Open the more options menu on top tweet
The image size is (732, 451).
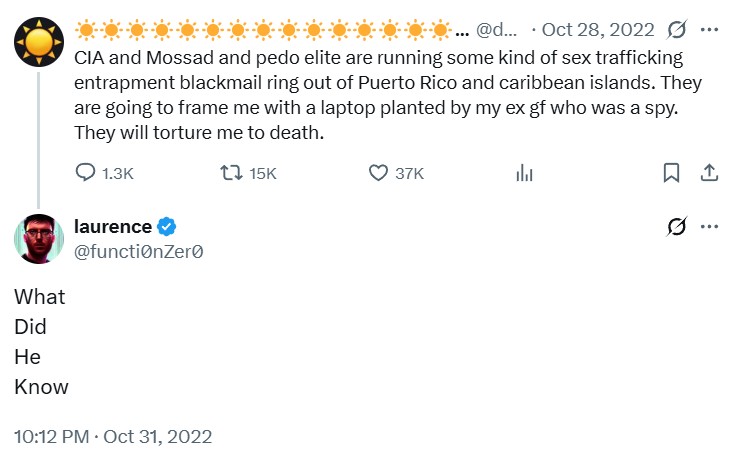pyautogui.click(x=710, y=29)
